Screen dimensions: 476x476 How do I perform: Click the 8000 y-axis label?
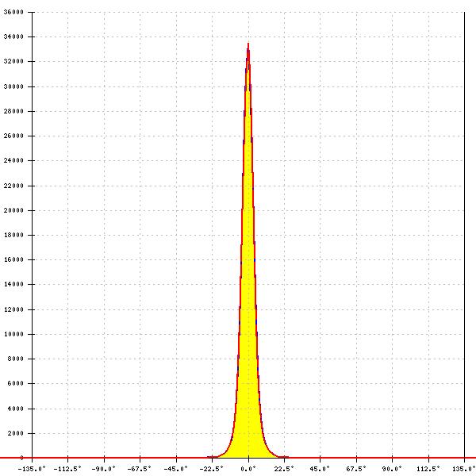click(x=15, y=359)
